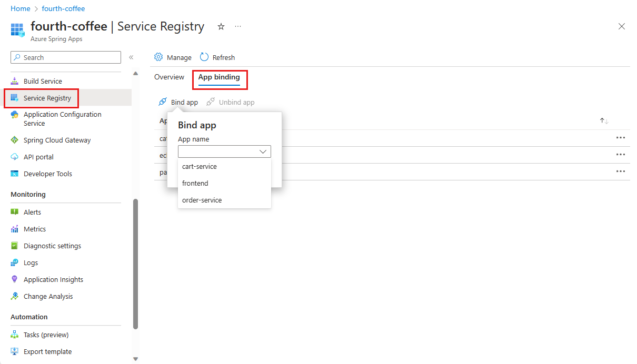Screen dimensions: 637x364
Task: Select frontend from the app list
Action: pyautogui.click(x=195, y=183)
